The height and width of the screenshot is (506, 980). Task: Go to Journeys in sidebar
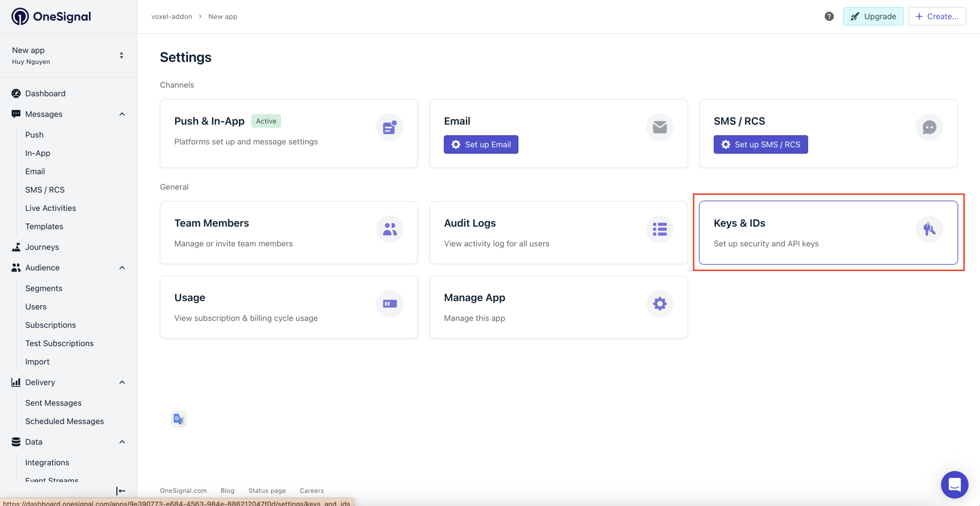click(x=42, y=247)
